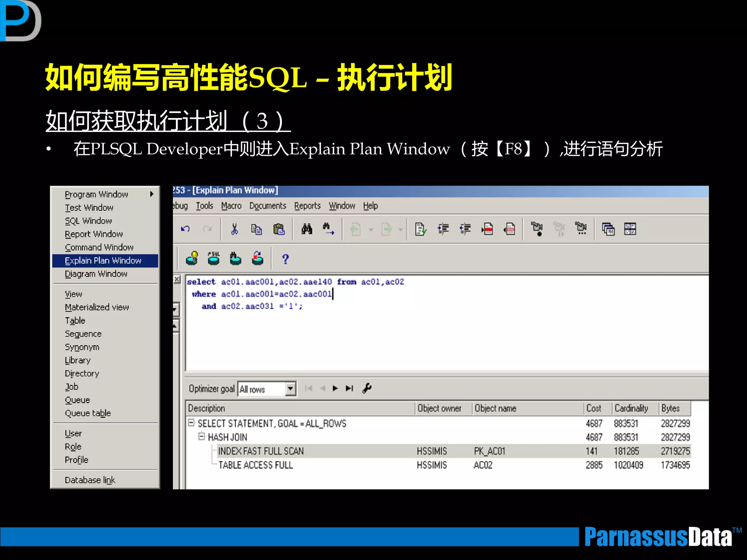The height and width of the screenshot is (560, 747).
Task: Click the cascade windows icon
Action: (x=608, y=229)
